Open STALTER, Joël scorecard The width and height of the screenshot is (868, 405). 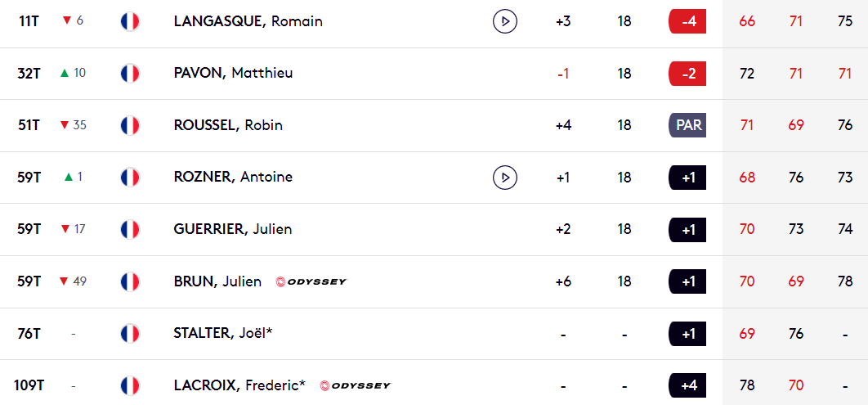click(x=223, y=334)
